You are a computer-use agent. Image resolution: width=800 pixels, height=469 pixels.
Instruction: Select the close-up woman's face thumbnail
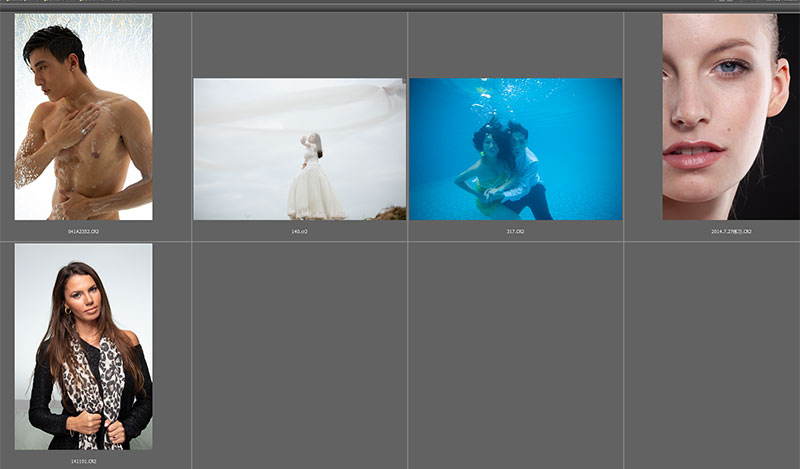(731, 117)
